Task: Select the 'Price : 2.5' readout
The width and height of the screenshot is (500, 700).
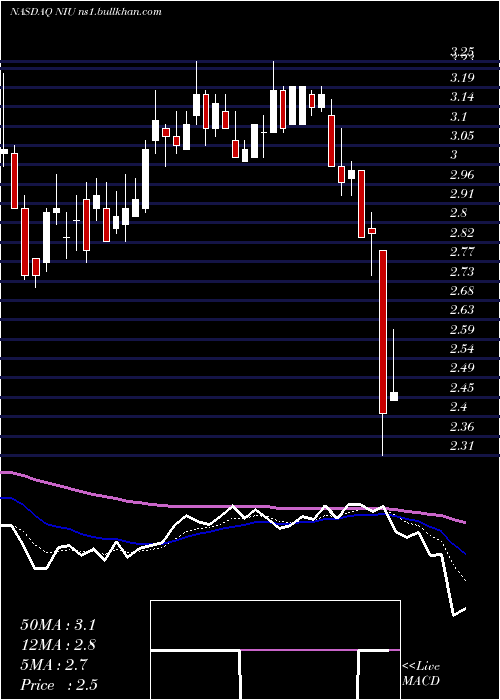Action: (59, 685)
